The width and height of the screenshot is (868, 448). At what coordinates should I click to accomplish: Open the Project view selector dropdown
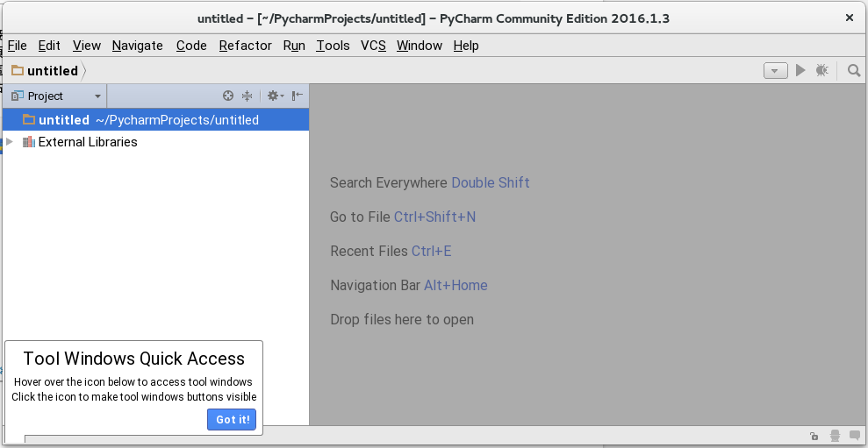[56, 96]
